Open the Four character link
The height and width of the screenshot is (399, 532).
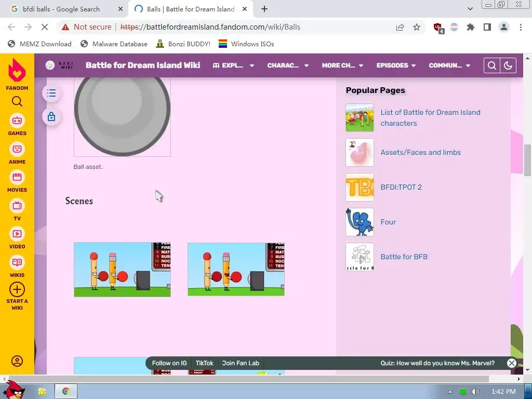click(388, 222)
